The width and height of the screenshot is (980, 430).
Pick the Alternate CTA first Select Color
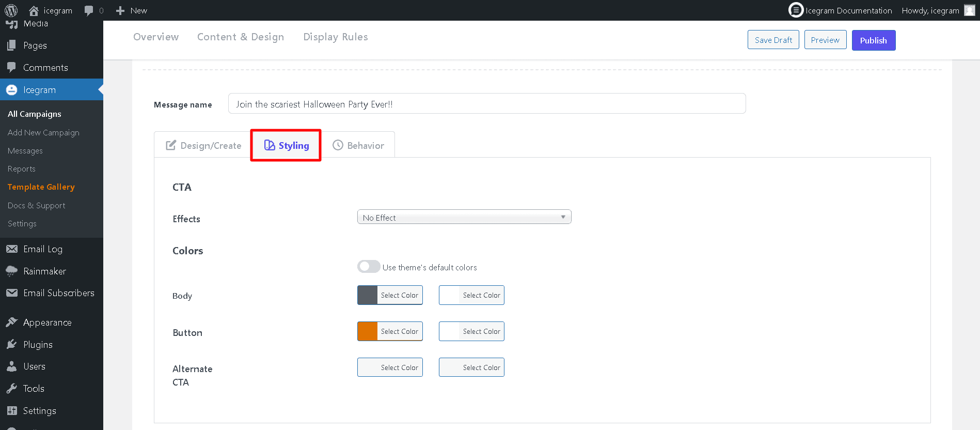point(390,367)
